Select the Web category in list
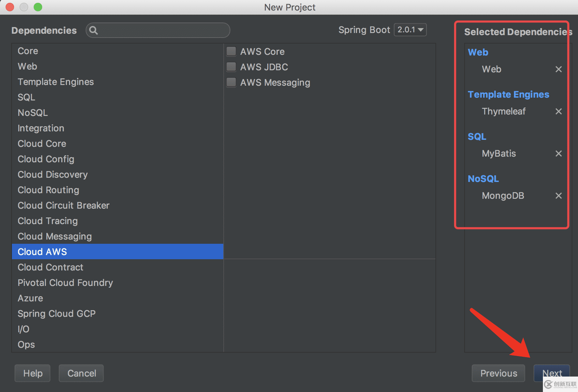Screen dimensions: 578x392 pyautogui.click(x=118, y=66)
